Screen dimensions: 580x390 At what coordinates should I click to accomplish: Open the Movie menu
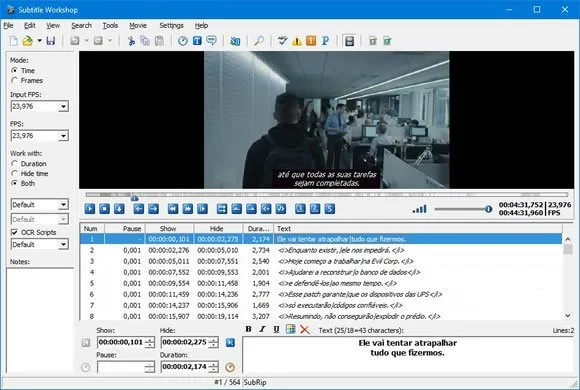pos(138,25)
